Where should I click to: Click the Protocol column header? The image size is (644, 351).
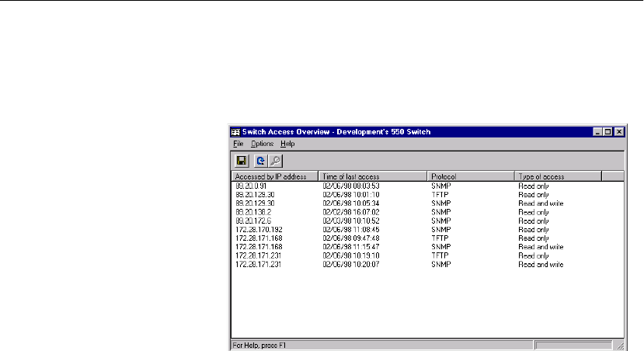(x=472, y=177)
